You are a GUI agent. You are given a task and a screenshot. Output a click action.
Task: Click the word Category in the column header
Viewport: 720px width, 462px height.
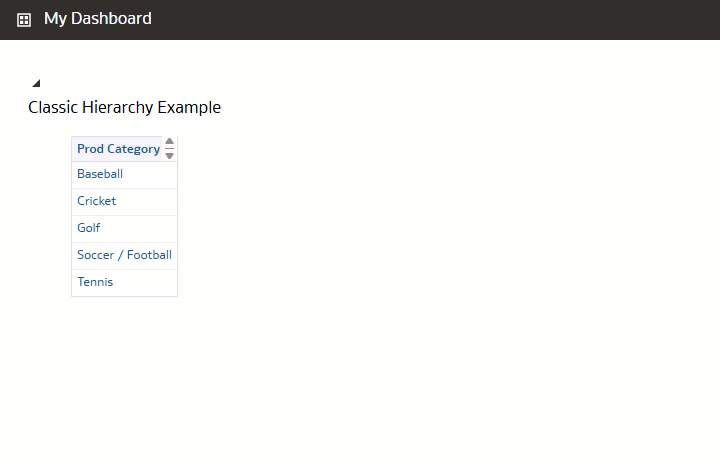[134, 149]
